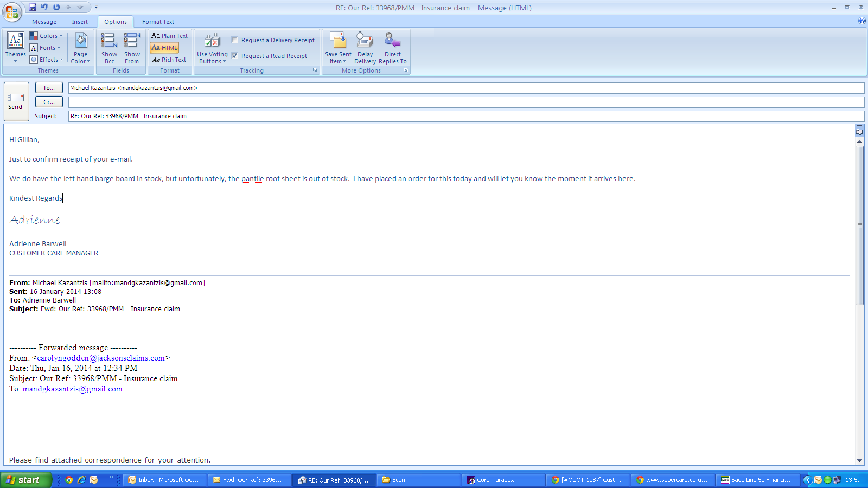Launch Internet Explorer from quick launch
868x488 pixels.
[81, 480]
